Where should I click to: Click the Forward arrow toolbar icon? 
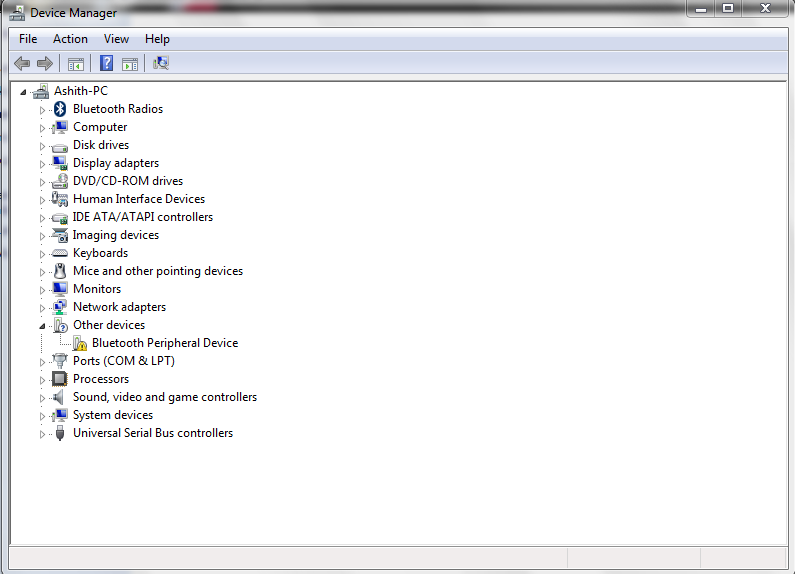tap(45, 63)
